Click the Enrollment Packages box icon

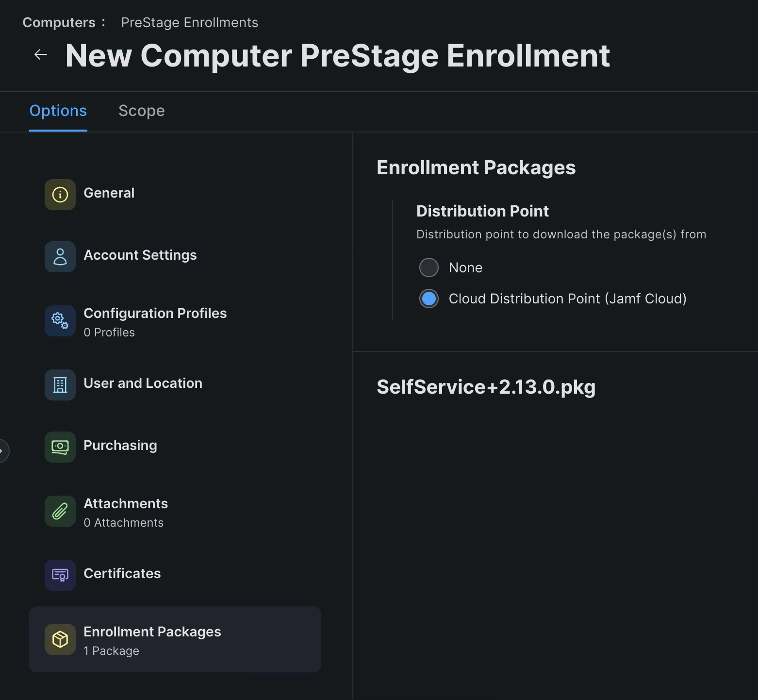pyautogui.click(x=60, y=639)
